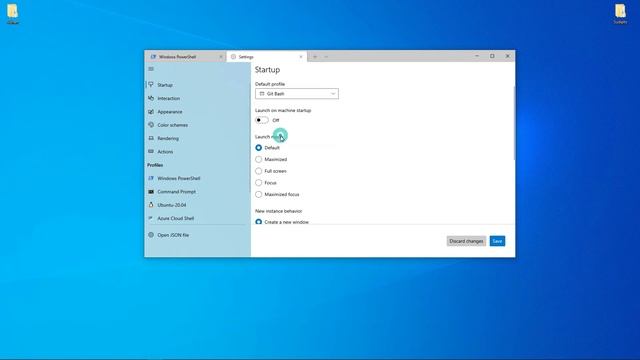
Task: Select the Default launch mode radio
Action: [258, 148]
